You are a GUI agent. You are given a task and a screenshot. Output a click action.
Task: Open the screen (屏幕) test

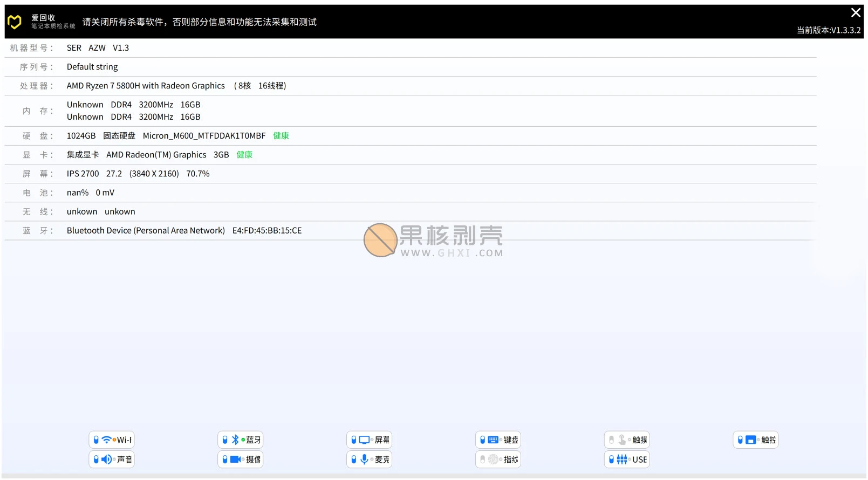pyautogui.click(x=370, y=440)
